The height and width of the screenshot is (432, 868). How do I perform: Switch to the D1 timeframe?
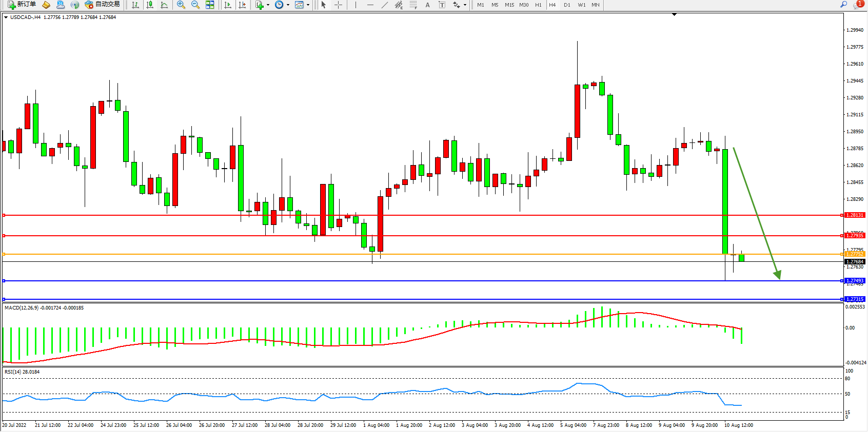(567, 5)
